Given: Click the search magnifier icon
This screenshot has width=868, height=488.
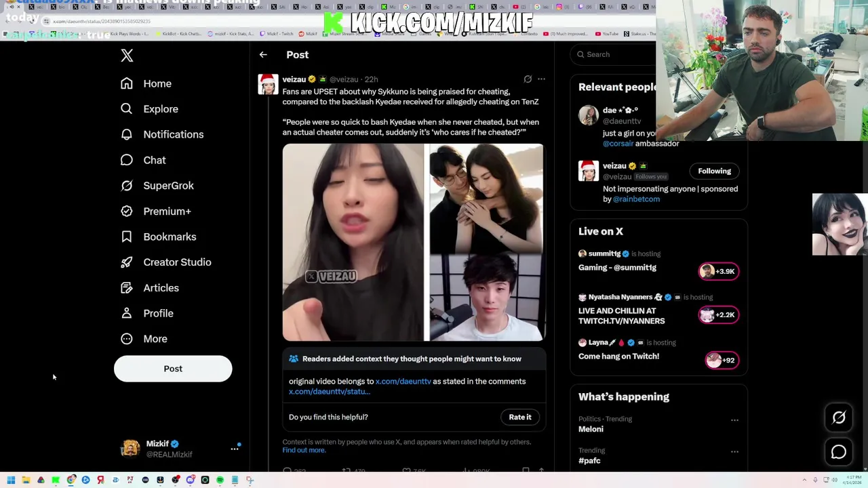Looking at the screenshot, I should 580,54.
